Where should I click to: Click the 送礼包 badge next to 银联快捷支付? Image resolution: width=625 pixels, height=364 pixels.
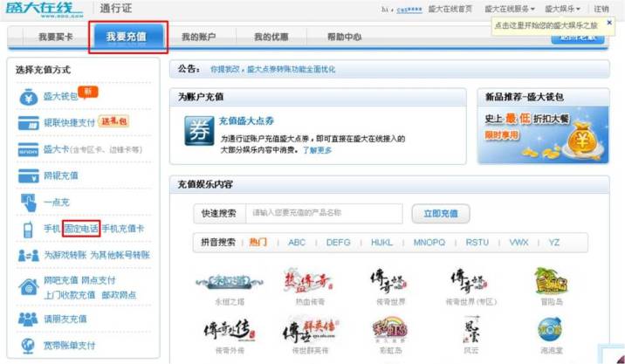pos(114,121)
